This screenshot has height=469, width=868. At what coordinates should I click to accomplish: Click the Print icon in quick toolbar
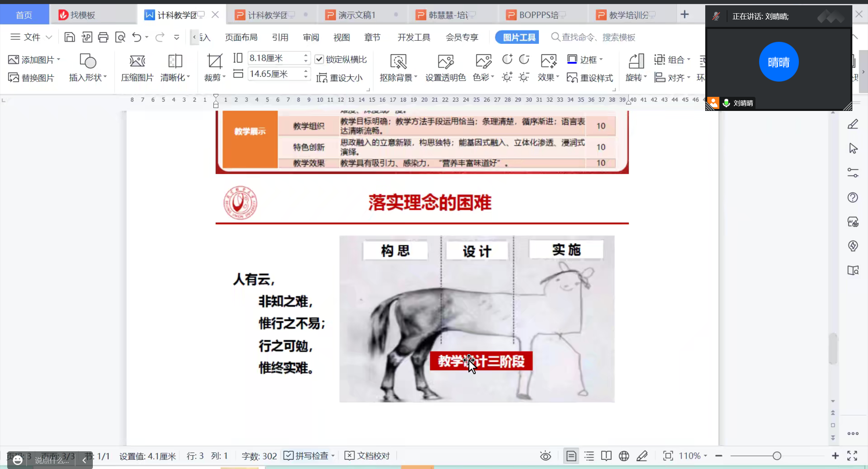tap(103, 37)
